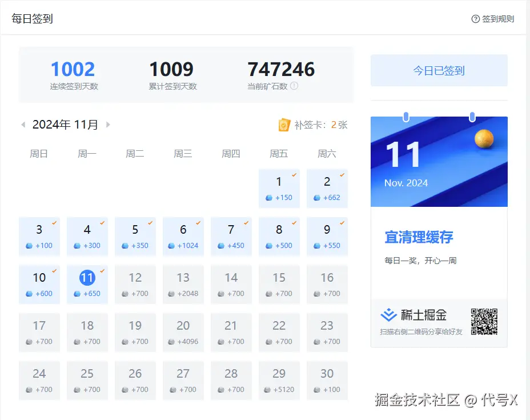Open the 签到规则 question mark icon

tap(475, 19)
